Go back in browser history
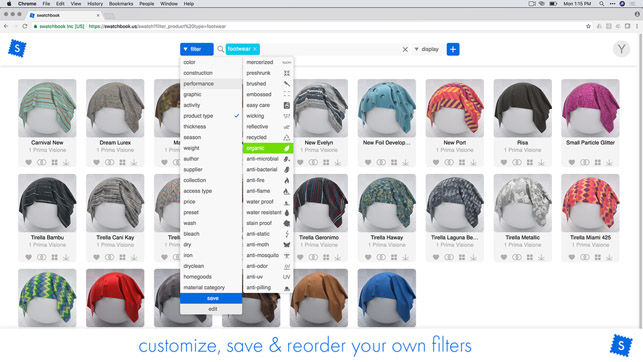This screenshot has height=362, width=643. click(6, 26)
